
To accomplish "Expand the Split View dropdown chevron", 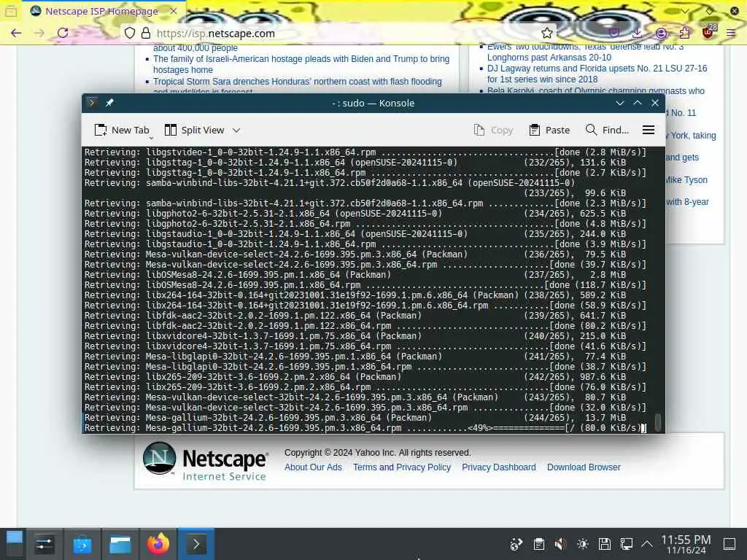I will pos(236,130).
